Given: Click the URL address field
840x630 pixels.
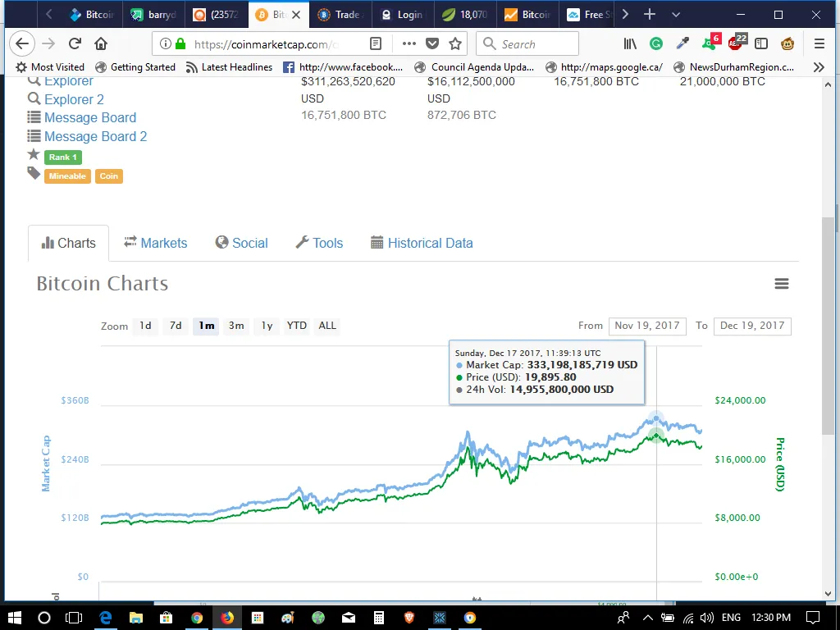Looking at the screenshot, I should [267, 44].
